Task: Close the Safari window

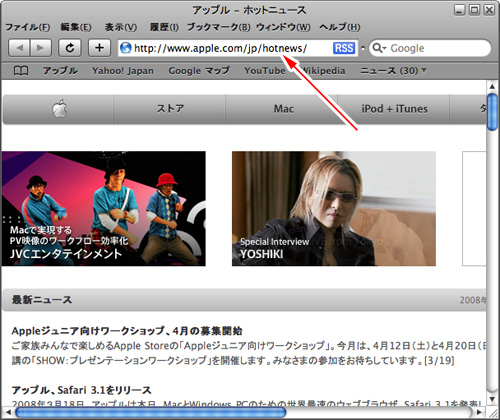Action: (x=489, y=10)
